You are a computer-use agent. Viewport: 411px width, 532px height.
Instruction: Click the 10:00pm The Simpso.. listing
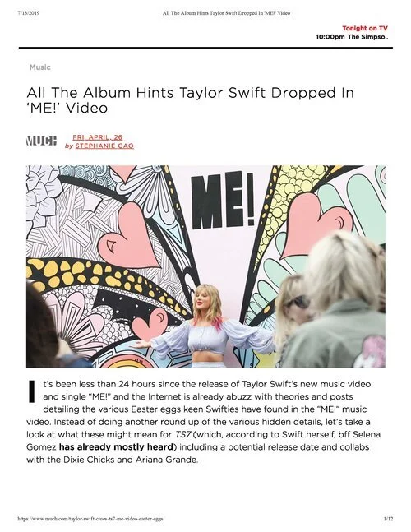click(x=352, y=37)
